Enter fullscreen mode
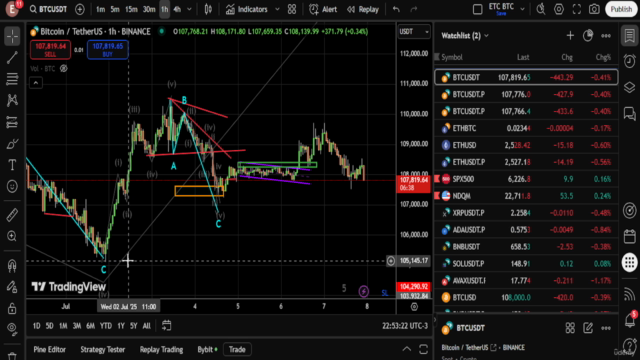This screenshot has width=640, height=360. (577, 9)
